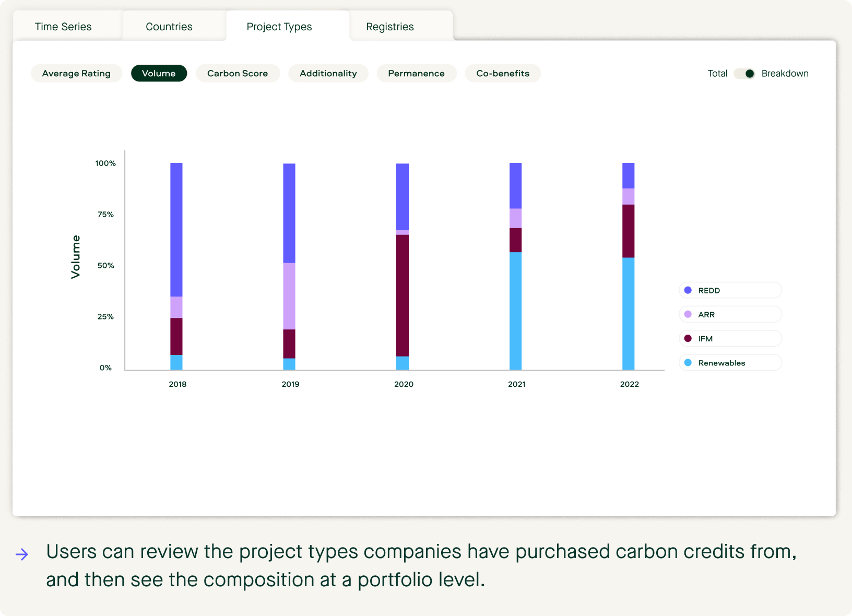Screen dimensions: 852x616
Task: Switch to the Countries tab
Action: pyautogui.click(x=169, y=26)
